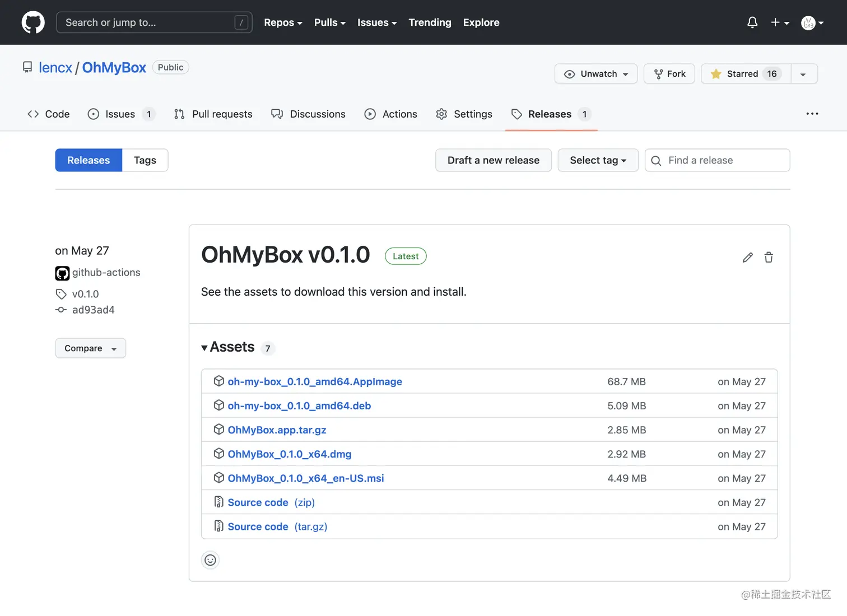Click the Find a release search field

click(718, 160)
